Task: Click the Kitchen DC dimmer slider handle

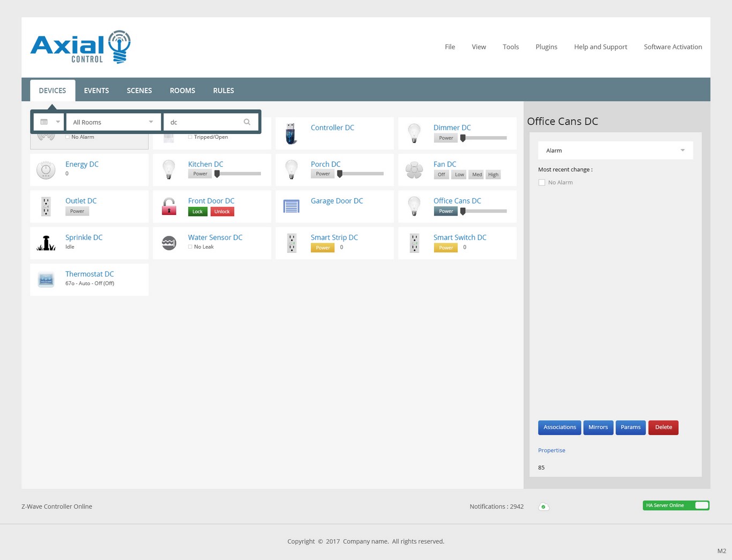Action: 217,174
